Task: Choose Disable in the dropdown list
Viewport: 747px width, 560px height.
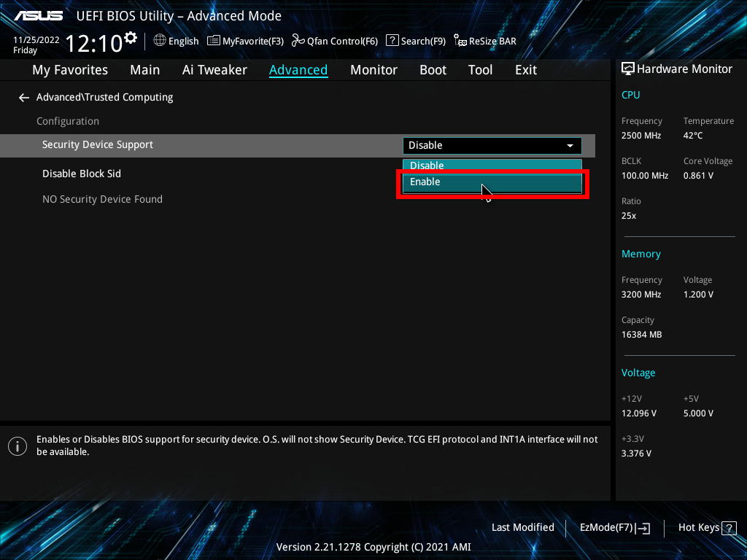Action: tap(492, 165)
